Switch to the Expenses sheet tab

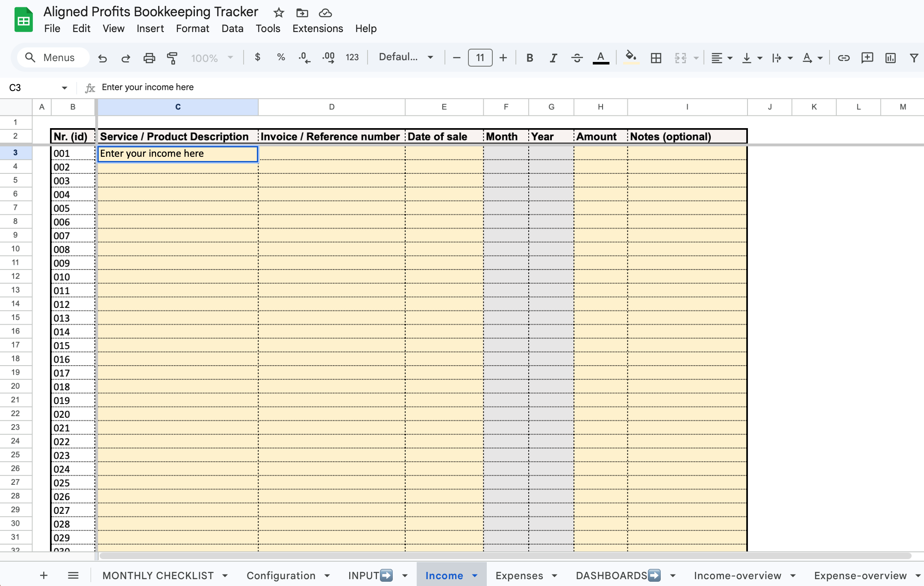click(519, 576)
